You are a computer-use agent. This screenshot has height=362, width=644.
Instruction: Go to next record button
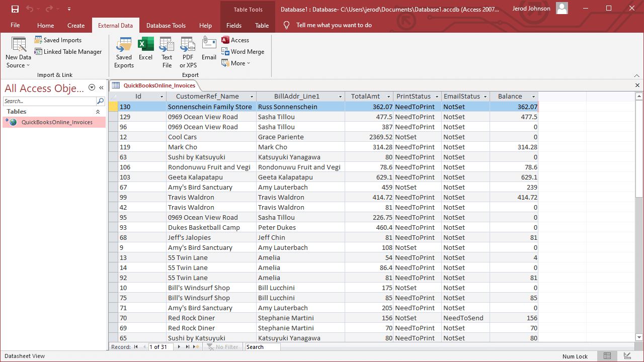tap(179, 347)
